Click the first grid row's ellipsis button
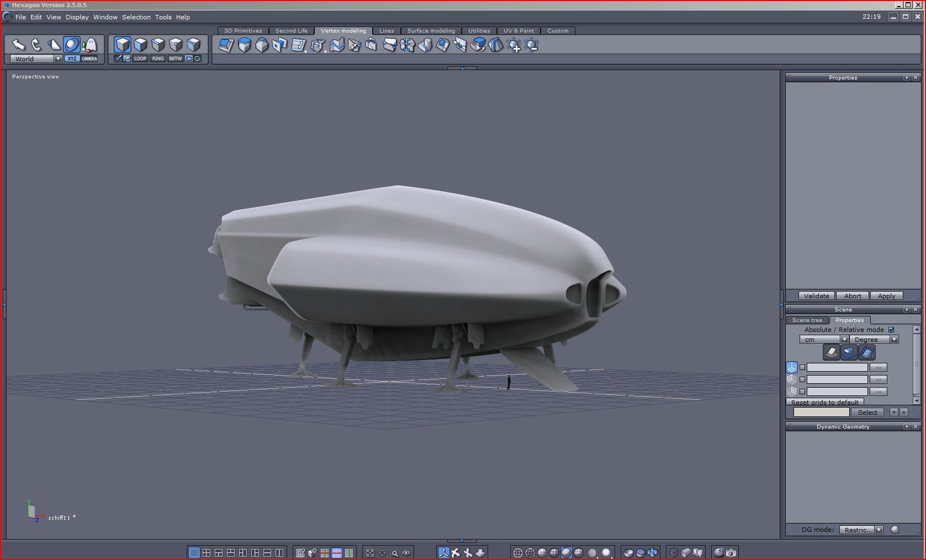This screenshot has height=560, width=926. (x=879, y=367)
